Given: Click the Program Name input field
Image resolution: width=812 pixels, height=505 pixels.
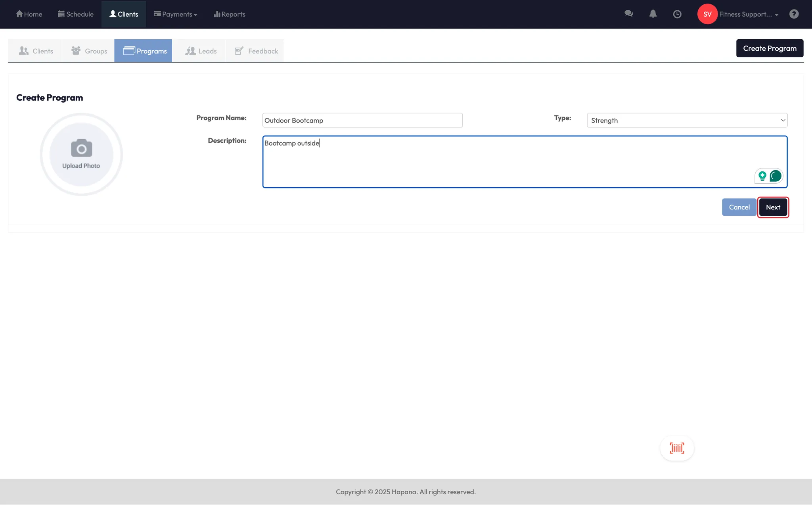Looking at the screenshot, I should 362,120.
